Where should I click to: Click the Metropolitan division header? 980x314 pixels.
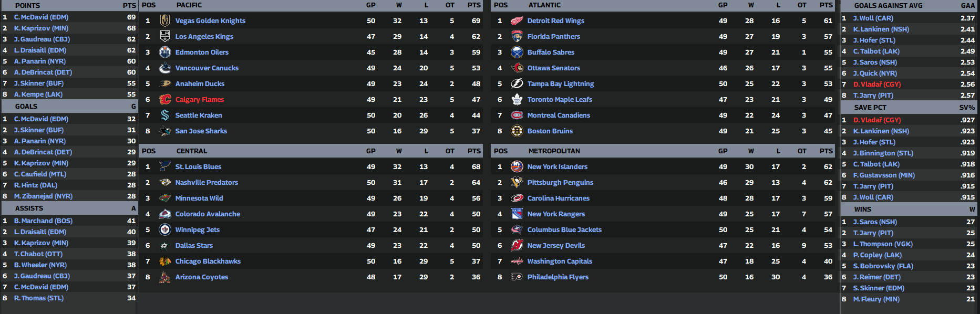point(554,151)
